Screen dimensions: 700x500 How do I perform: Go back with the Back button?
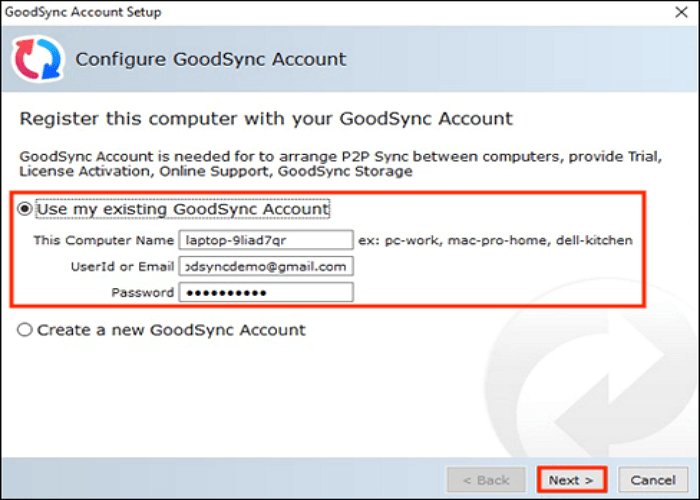point(487,480)
